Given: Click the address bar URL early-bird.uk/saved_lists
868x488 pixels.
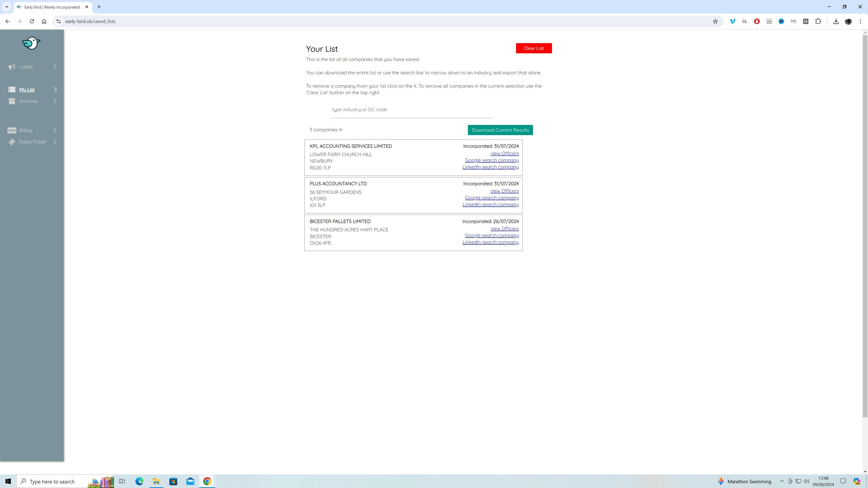Looking at the screenshot, I should point(90,21).
